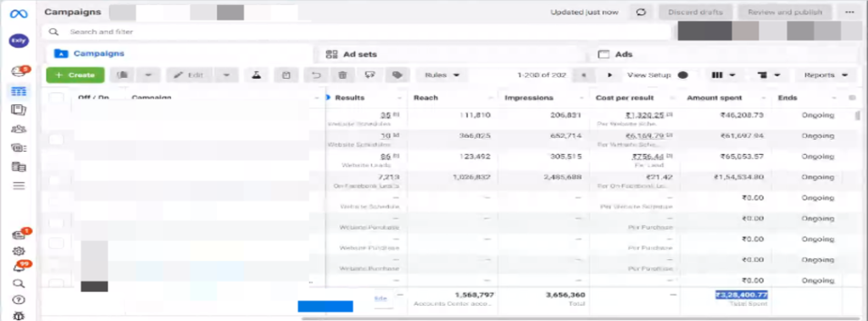This screenshot has width=868, height=321.
Task: Go to previous page with the left arrow
Action: [584, 75]
